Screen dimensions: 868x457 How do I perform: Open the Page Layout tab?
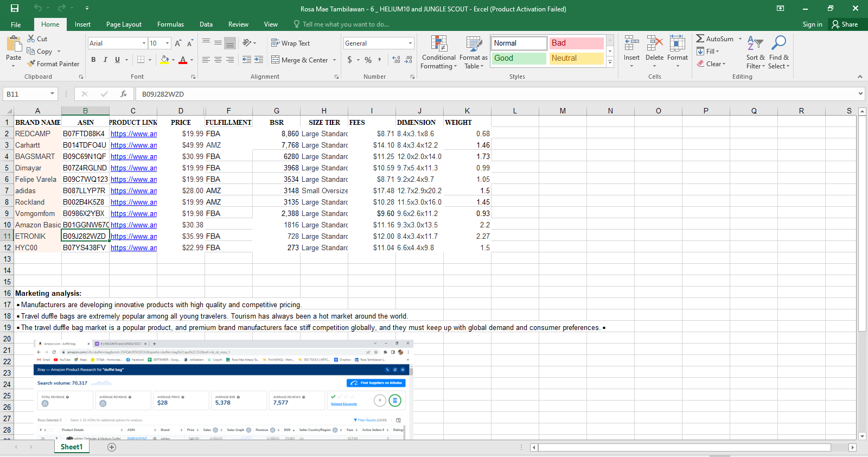[x=124, y=24]
